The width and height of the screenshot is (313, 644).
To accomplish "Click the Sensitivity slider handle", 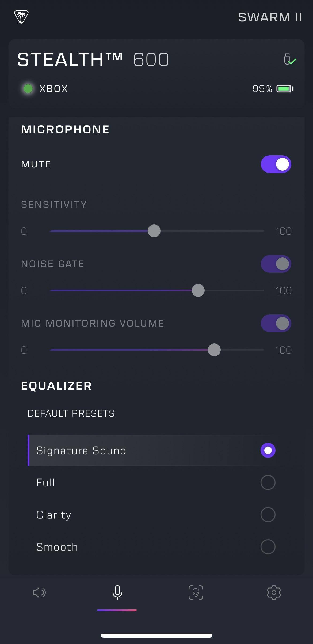I will click(154, 231).
